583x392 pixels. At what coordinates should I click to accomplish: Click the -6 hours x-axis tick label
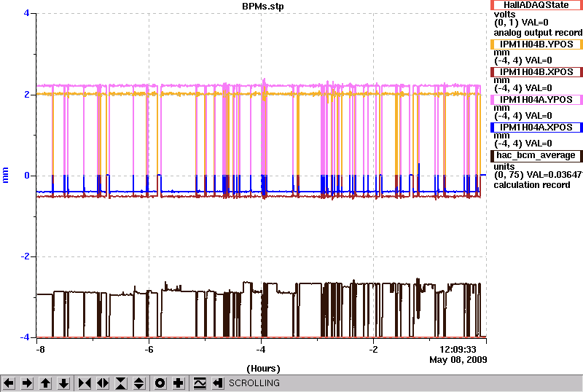click(149, 350)
